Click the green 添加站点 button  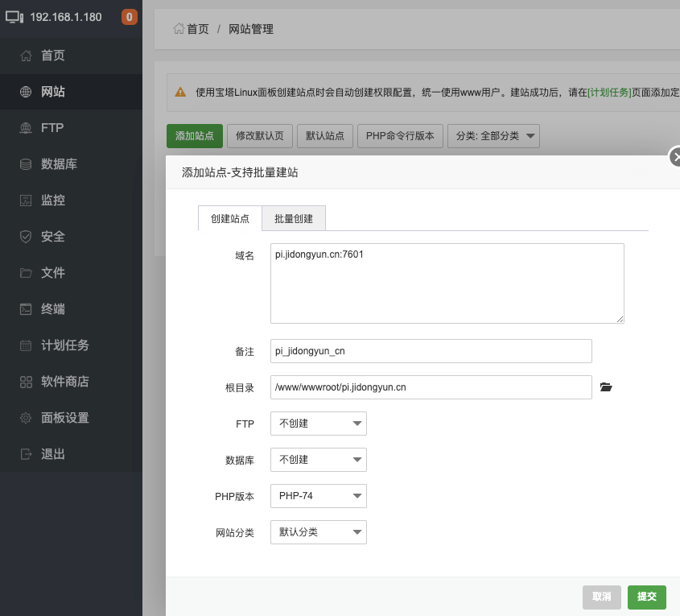195,136
